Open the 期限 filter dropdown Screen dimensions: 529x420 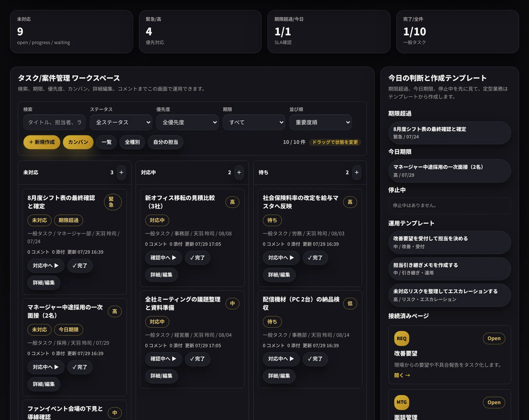pos(254,122)
